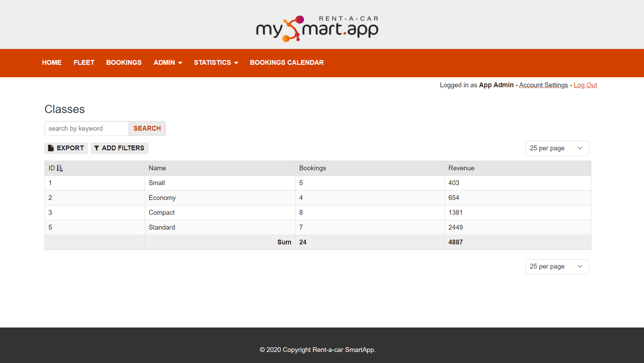Click the chevron on the ADMIN menu
Image resolution: width=644 pixels, height=363 pixels.
pyautogui.click(x=179, y=62)
